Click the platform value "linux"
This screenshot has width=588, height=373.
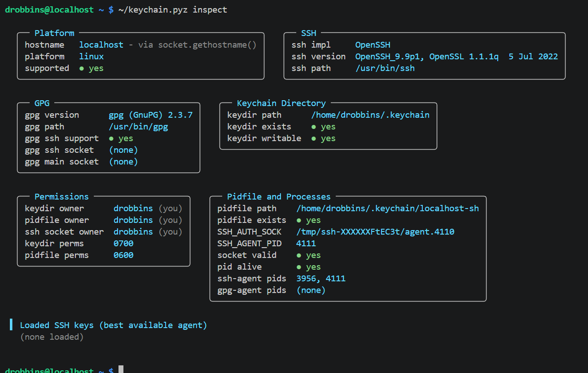92,57
